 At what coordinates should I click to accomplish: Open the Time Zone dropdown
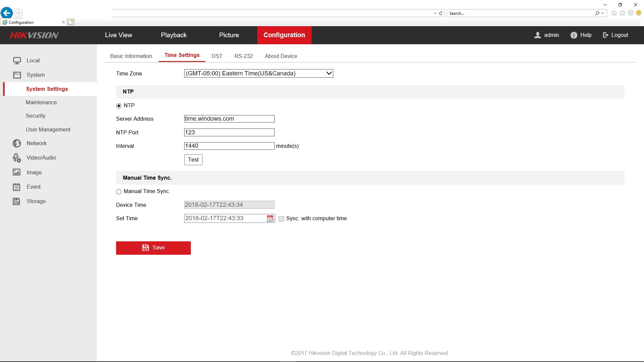tap(259, 73)
